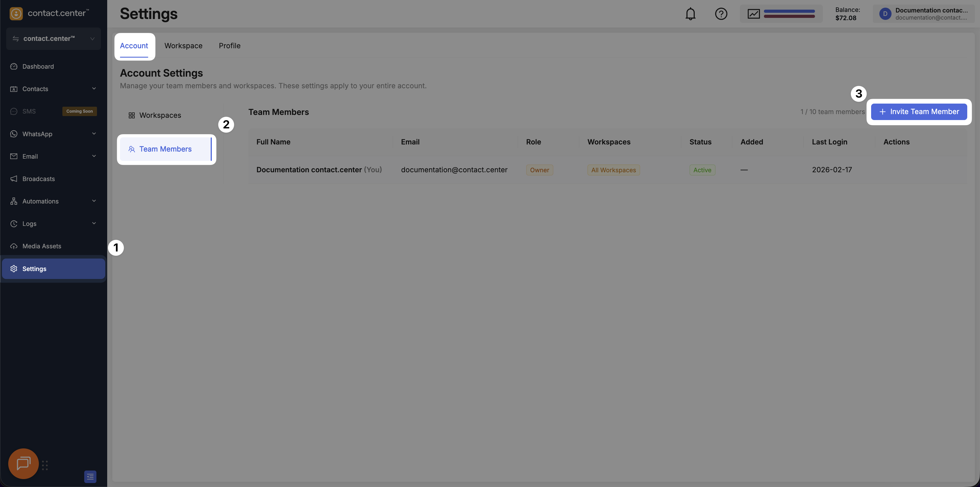Screen dimensions: 980x487
Task: Open the Documentation account profile menu
Action: point(924,14)
